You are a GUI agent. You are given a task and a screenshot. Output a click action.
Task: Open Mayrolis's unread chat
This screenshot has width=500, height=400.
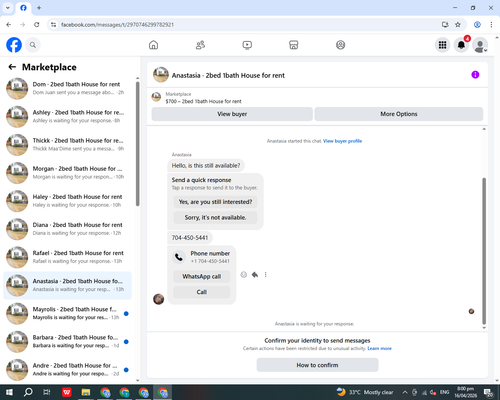tap(67, 313)
